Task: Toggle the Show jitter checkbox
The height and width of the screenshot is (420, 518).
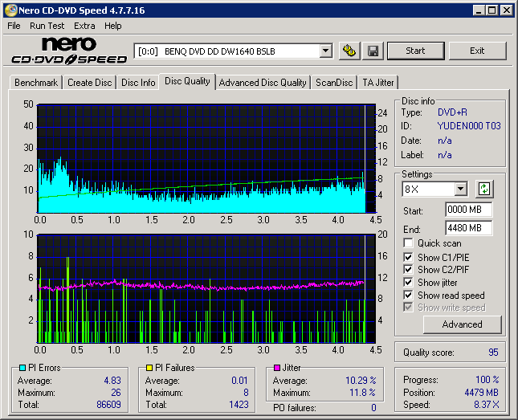Action: pyautogui.click(x=409, y=283)
